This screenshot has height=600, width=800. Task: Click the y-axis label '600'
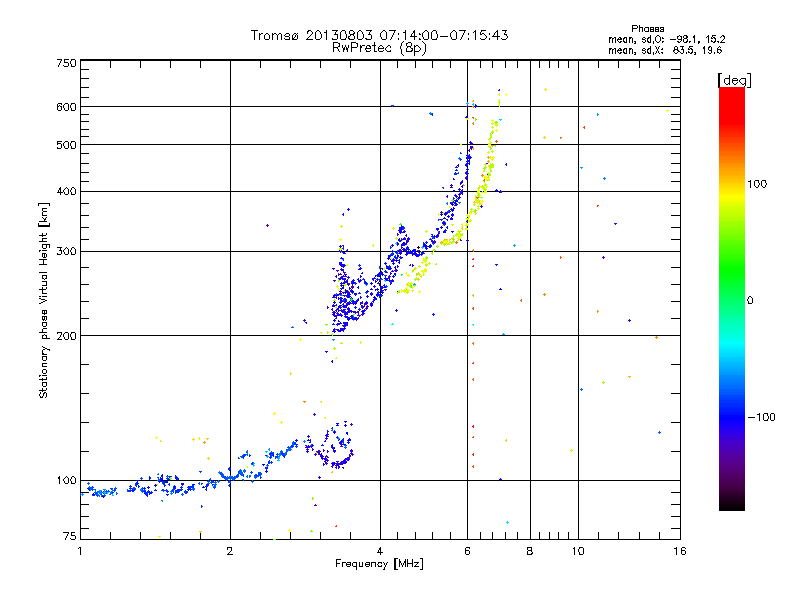[x=66, y=107]
